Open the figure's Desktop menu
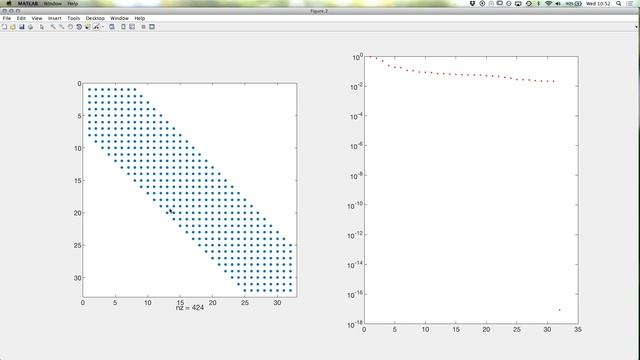640x360 pixels. pos(95,18)
